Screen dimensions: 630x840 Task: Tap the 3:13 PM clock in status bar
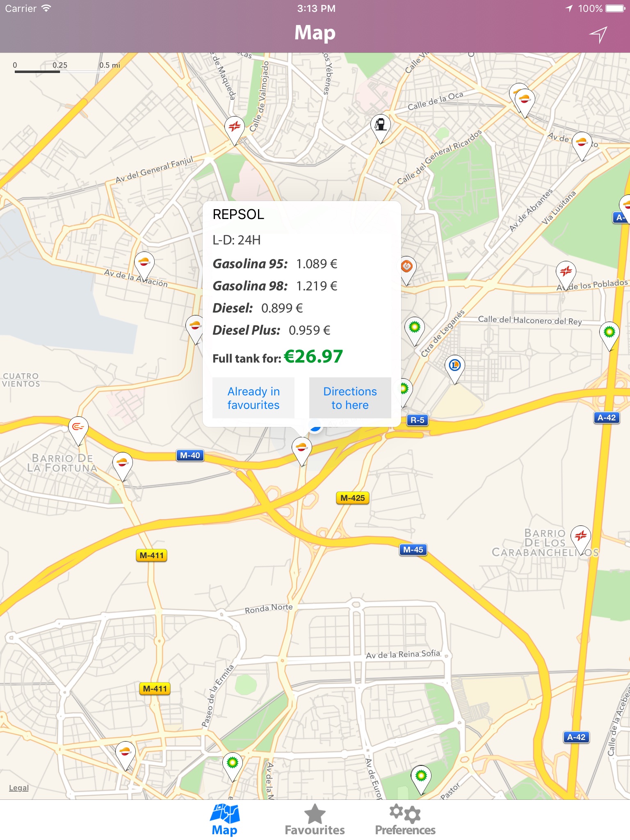[316, 8]
